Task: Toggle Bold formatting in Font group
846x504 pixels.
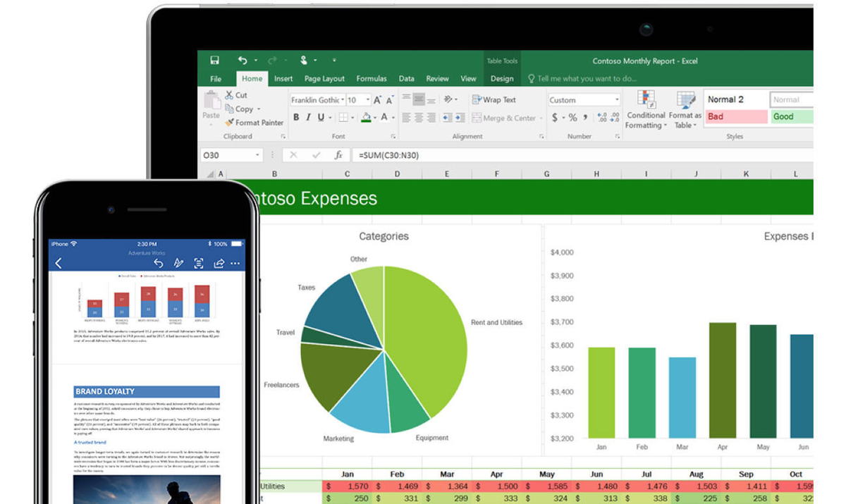Action: 296,118
